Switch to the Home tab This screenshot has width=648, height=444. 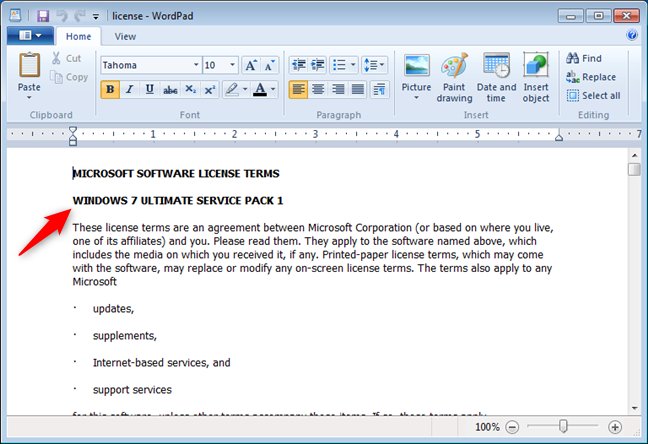tap(79, 36)
